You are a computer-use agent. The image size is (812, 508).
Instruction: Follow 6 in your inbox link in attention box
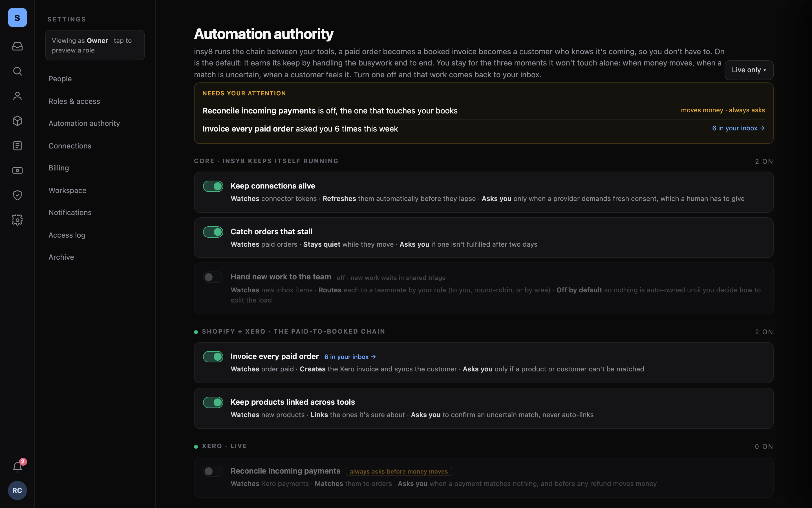(x=738, y=128)
